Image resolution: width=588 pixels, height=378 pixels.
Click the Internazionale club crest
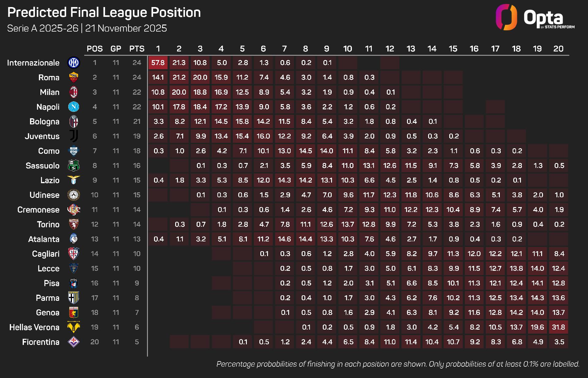tap(73, 63)
